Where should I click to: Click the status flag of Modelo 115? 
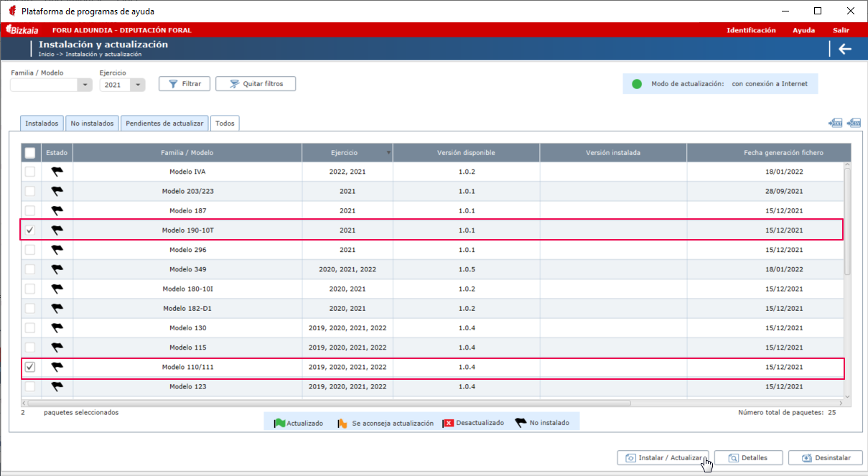(57, 347)
